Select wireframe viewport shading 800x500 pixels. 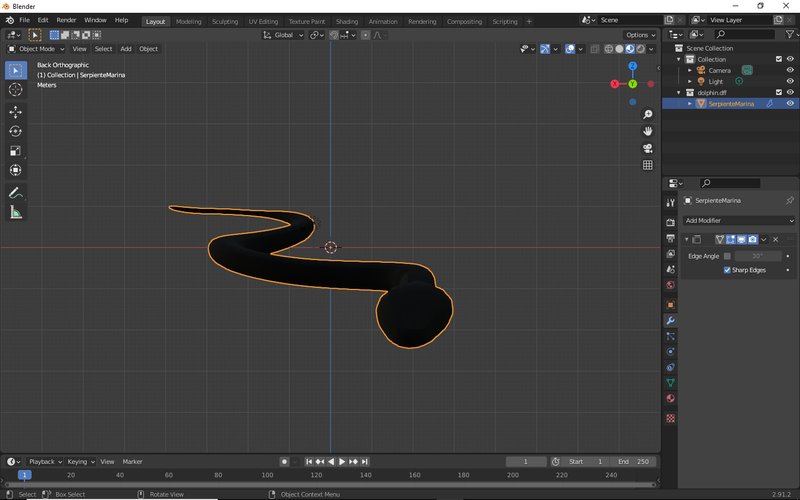(609, 49)
